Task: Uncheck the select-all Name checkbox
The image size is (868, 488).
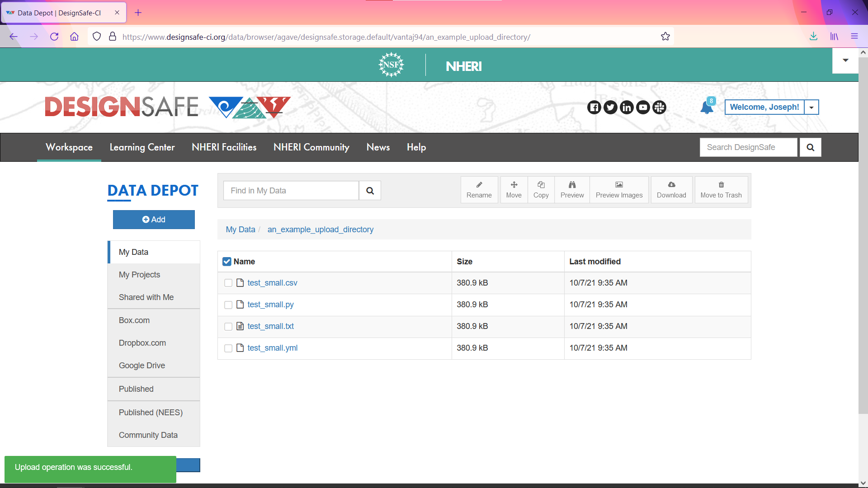Action: point(226,261)
